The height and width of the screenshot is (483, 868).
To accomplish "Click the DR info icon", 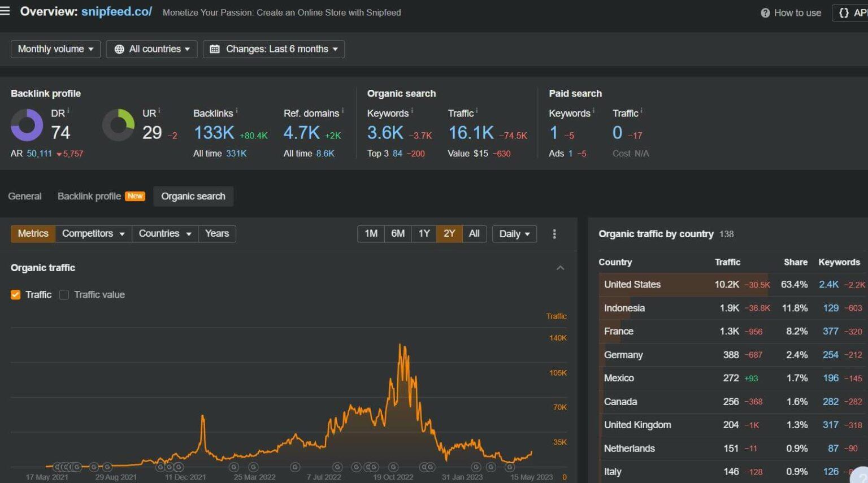I will (x=69, y=110).
